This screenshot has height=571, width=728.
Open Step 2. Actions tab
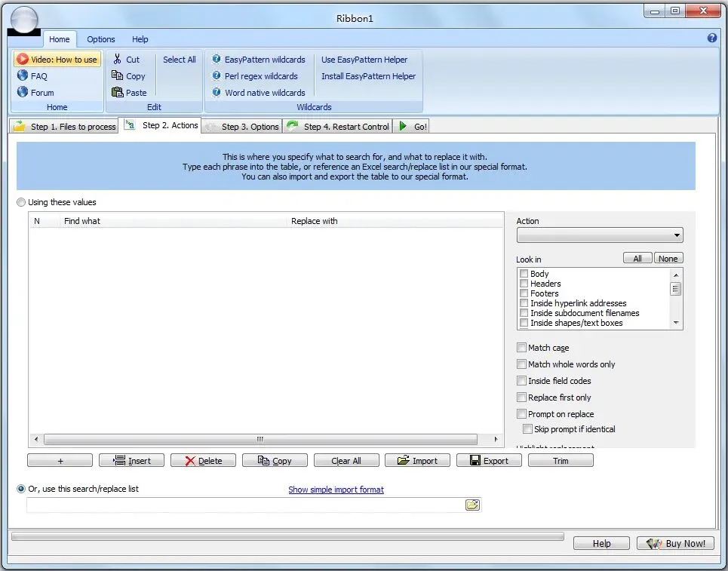[160, 125]
